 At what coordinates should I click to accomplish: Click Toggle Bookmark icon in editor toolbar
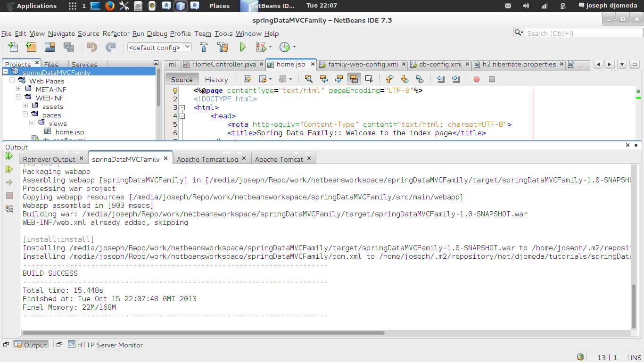pos(420,79)
